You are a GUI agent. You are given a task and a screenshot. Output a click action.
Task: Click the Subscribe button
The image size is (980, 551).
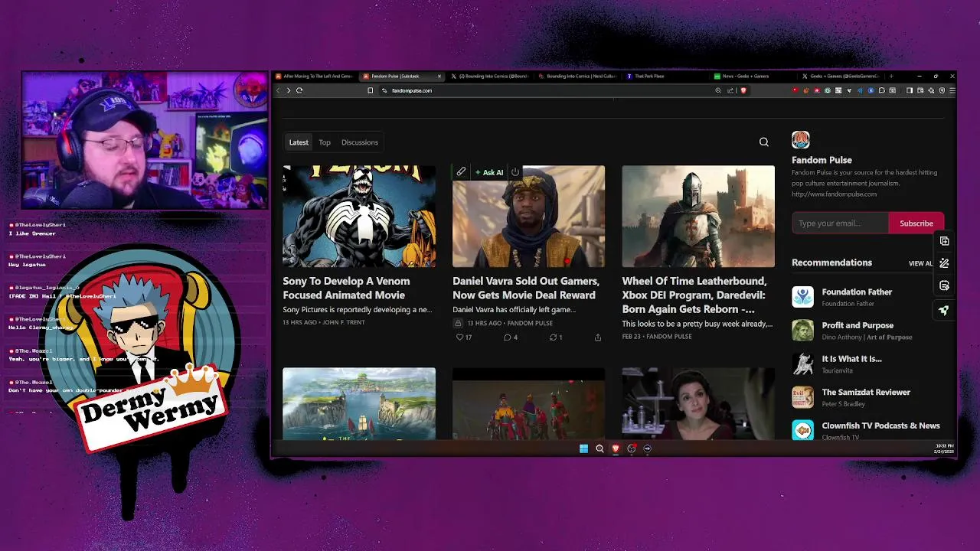[916, 223]
